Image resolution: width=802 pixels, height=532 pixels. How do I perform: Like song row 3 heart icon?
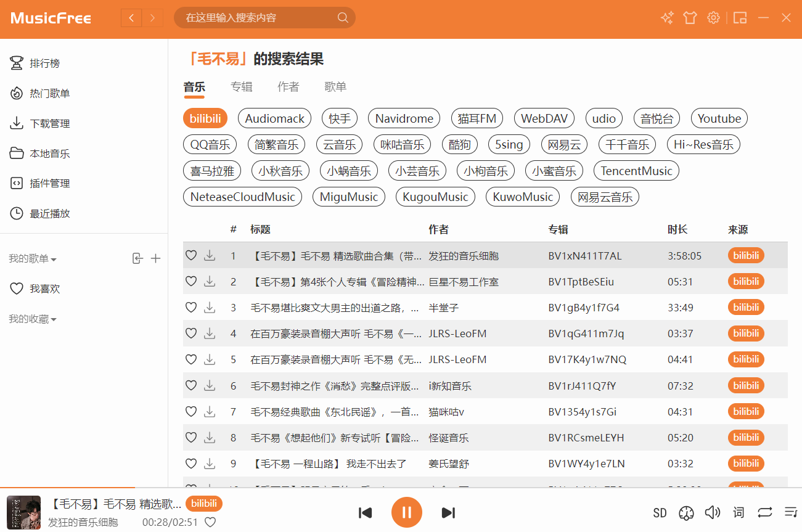(x=191, y=307)
